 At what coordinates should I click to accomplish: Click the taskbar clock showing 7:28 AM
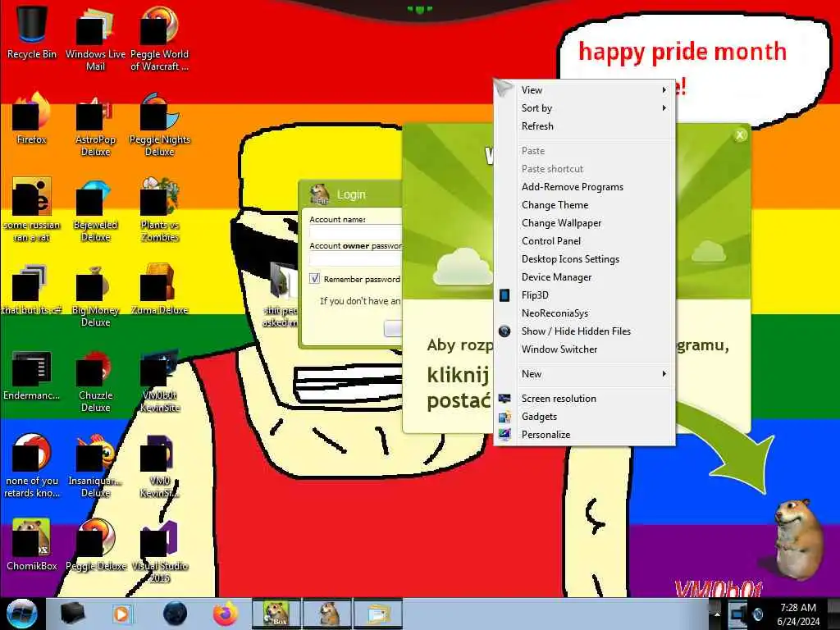point(798,614)
